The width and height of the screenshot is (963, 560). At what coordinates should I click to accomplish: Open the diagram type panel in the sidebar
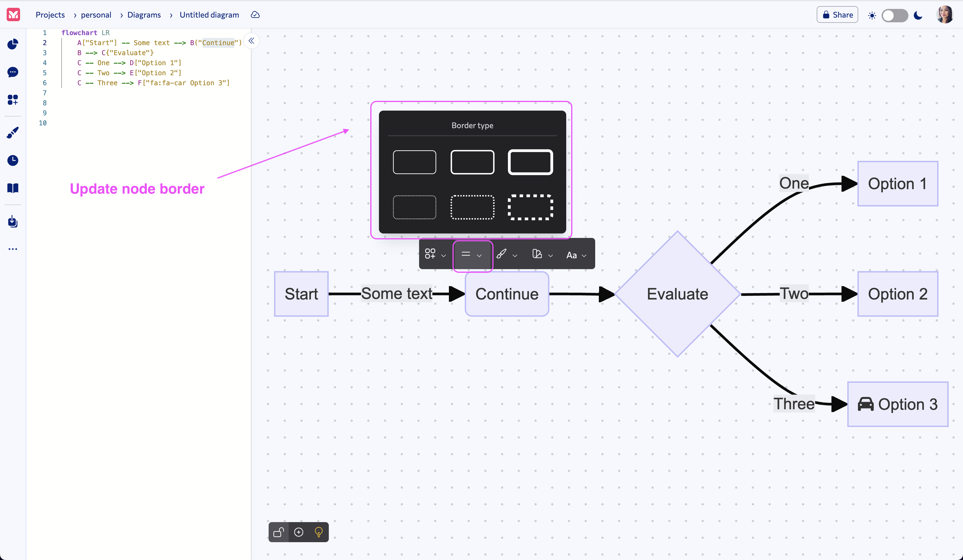13,44
